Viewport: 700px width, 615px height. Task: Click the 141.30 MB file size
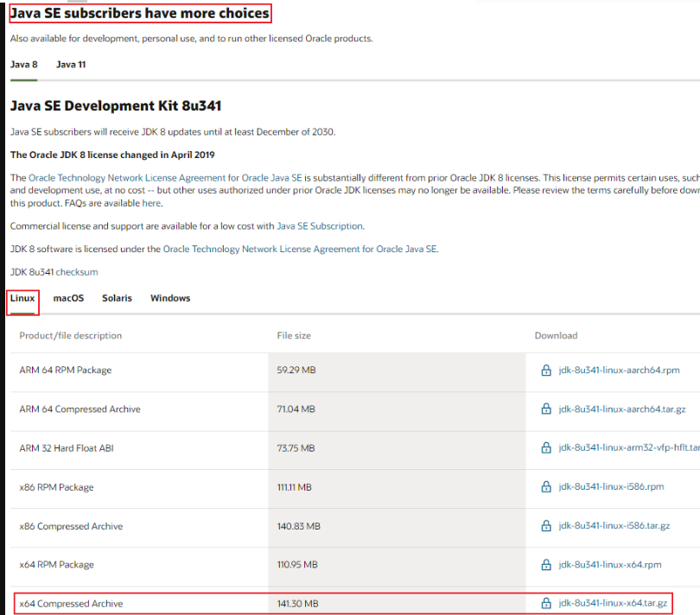(x=298, y=604)
